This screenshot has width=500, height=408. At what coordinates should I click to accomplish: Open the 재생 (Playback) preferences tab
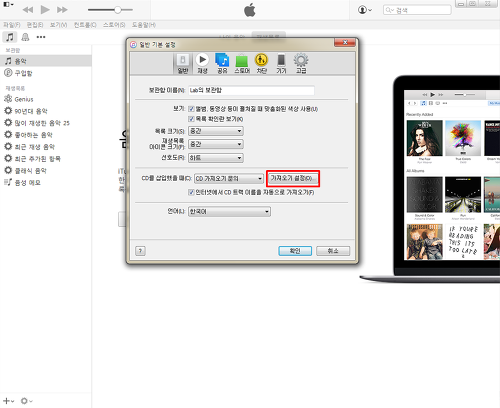[x=202, y=63]
